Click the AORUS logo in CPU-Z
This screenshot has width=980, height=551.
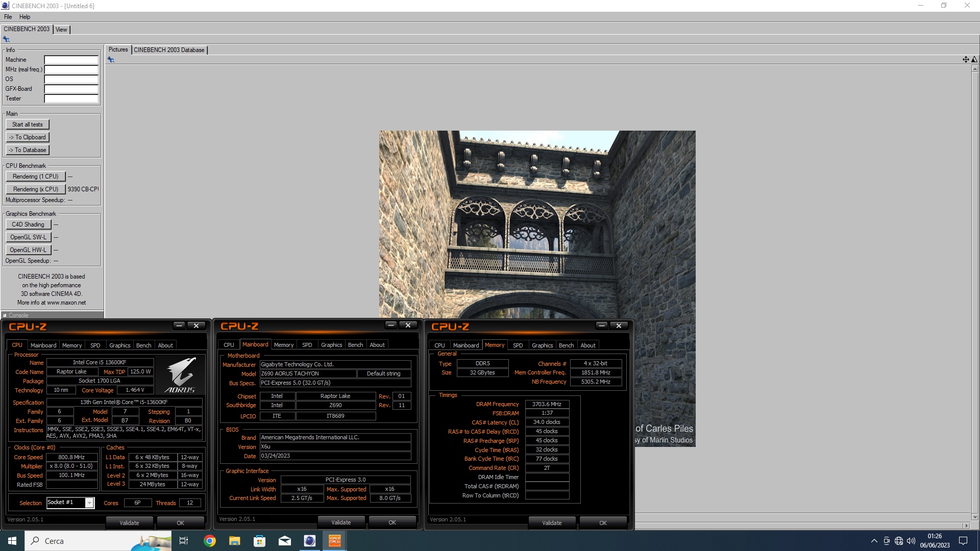point(180,375)
